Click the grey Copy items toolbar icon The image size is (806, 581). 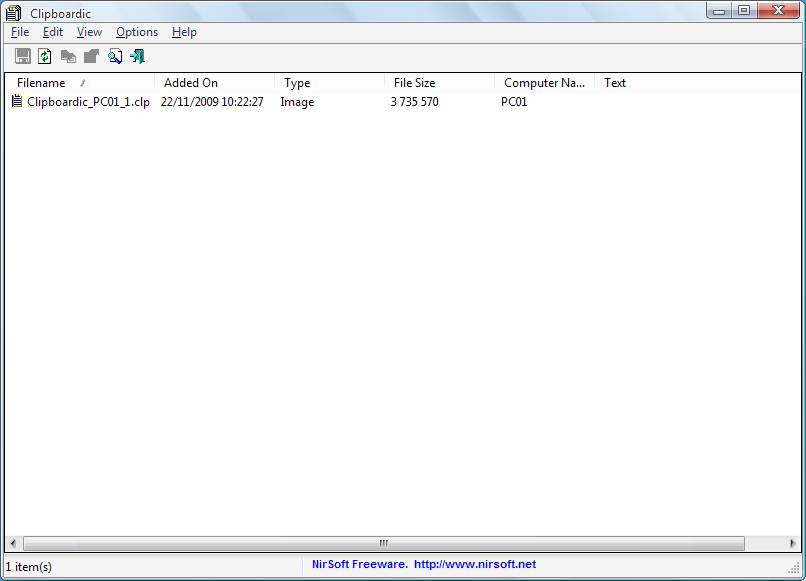68,57
